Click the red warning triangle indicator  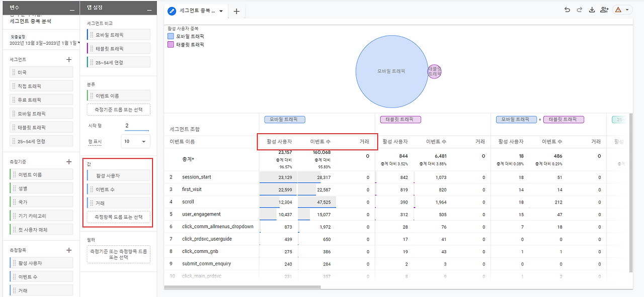pyautogui.click(x=617, y=10)
